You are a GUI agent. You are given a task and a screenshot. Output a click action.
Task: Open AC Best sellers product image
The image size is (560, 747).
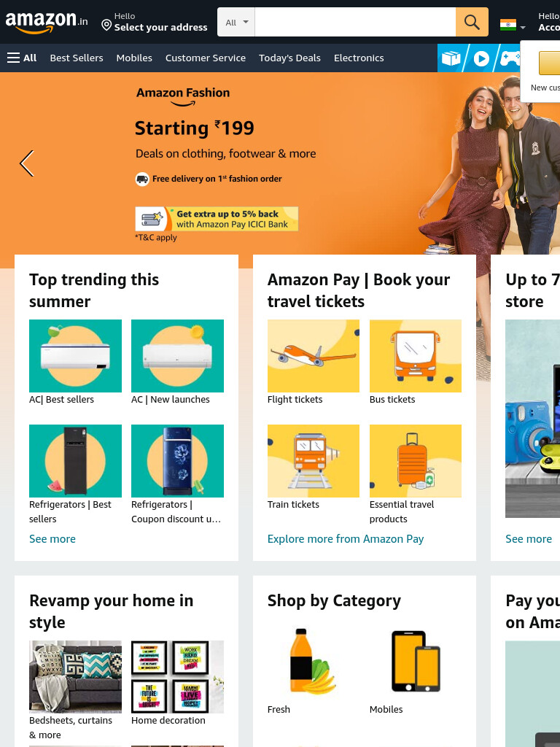tap(75, 356)
